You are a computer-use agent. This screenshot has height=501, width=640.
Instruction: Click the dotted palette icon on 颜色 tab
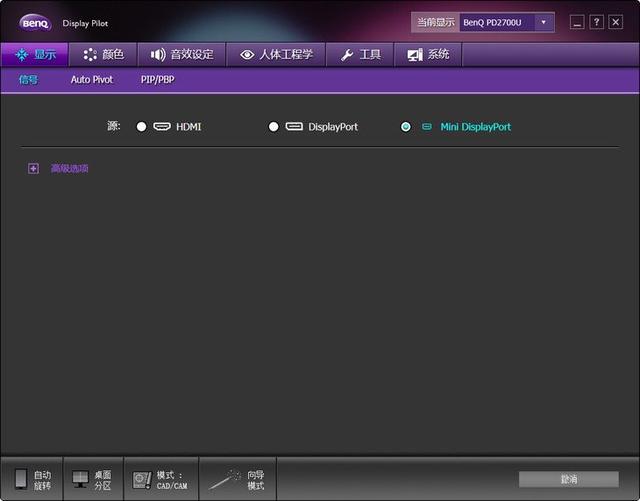(90, 54)
